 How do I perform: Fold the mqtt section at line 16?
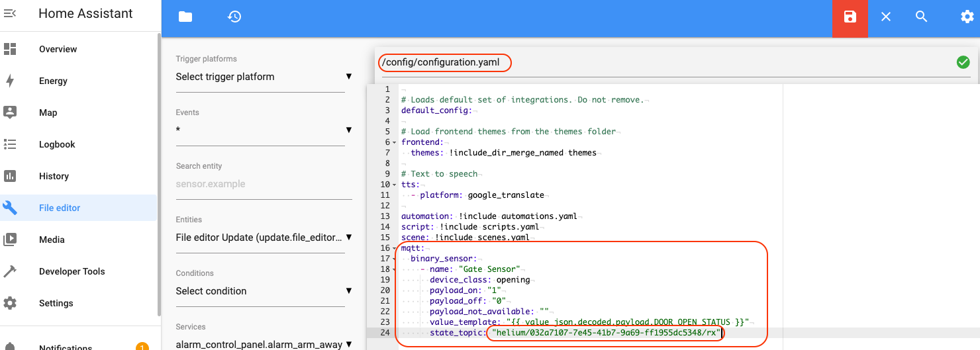click(395, 248)
